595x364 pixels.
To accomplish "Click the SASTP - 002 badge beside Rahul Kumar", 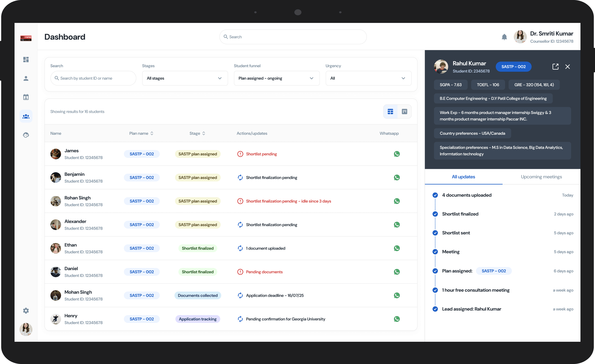I will click(x=513, y=67).
